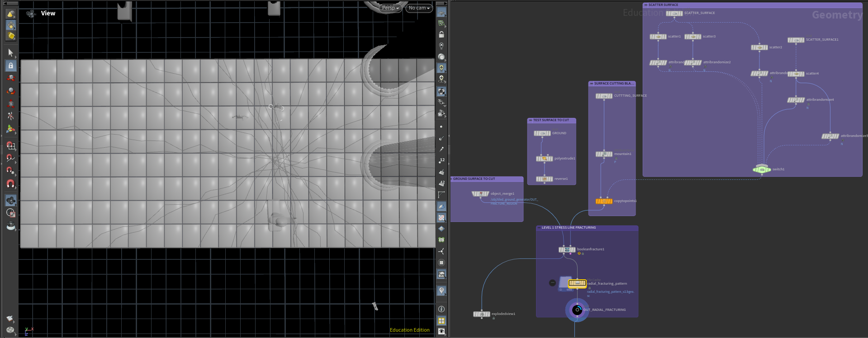Viewport: 868px width, 338px height.
Task: Select the explodedview1 node
Action: pos(482,315)
